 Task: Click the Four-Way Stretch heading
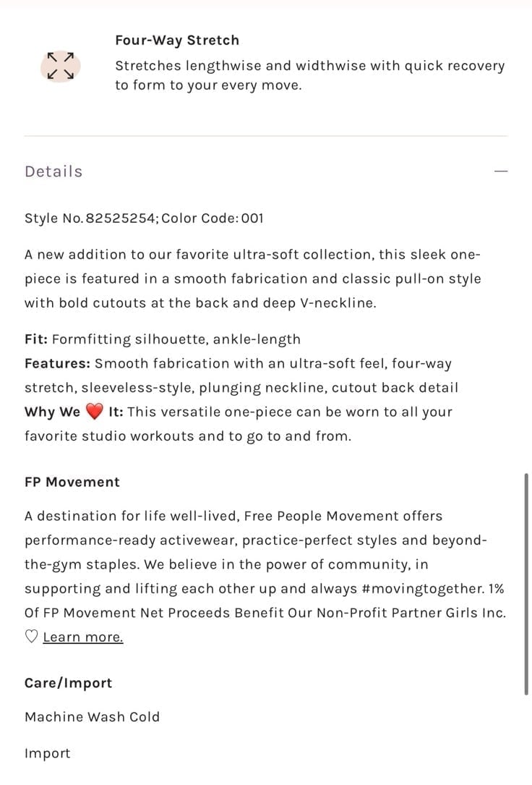[x=177, y=40]
